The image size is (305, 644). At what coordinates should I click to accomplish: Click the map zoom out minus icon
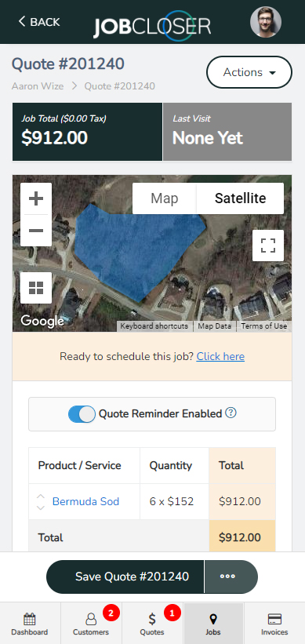point(36,231)
